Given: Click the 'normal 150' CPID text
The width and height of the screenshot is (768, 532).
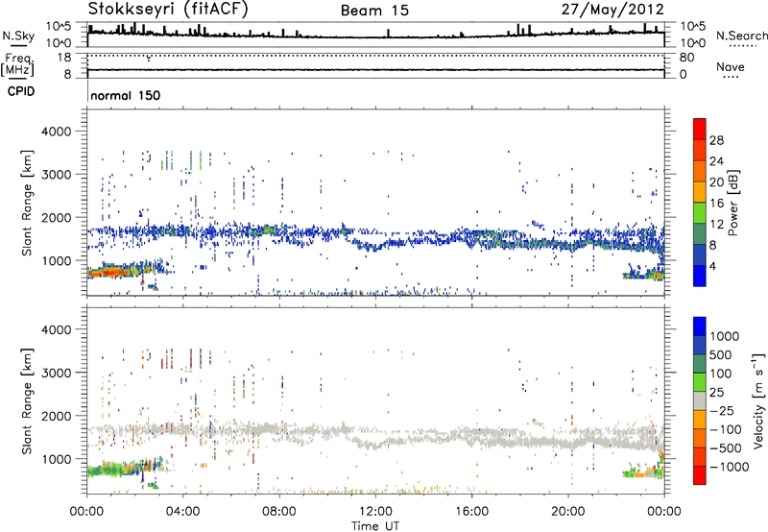Looking at the screenshot, I should (126, 95).
